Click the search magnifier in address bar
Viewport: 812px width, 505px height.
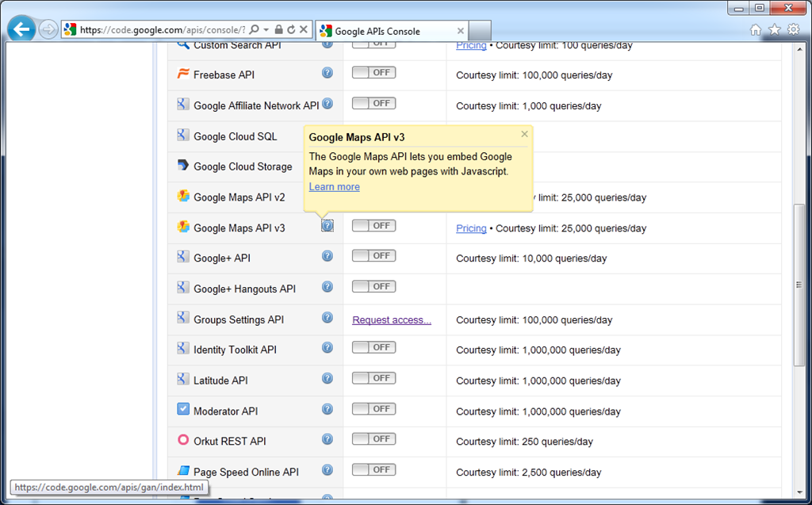(255, 29)
